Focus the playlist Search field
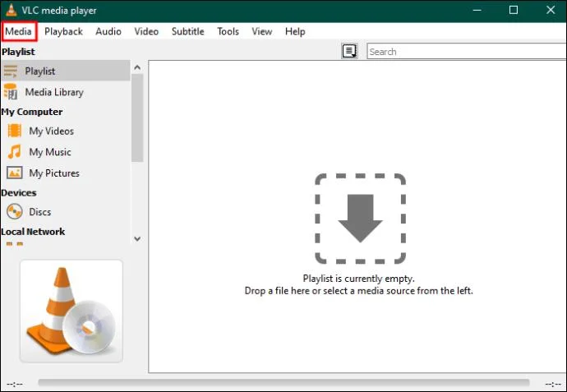567x392 pixels. pos(467,51)
